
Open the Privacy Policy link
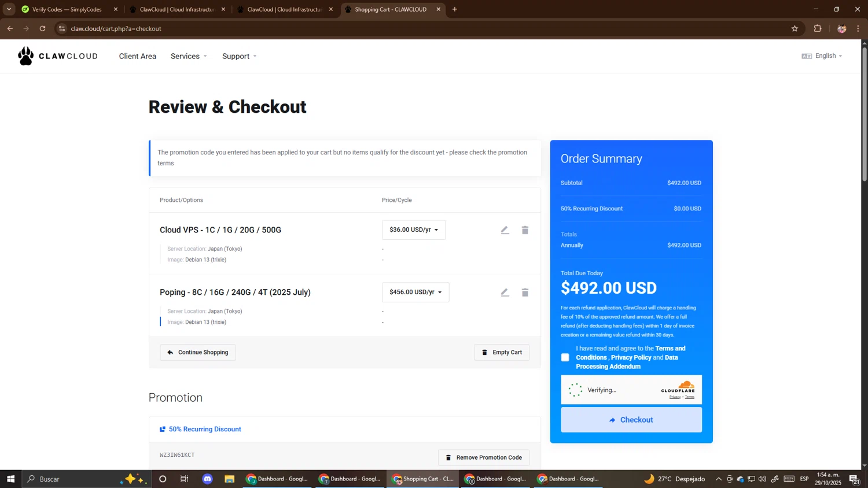631,357
